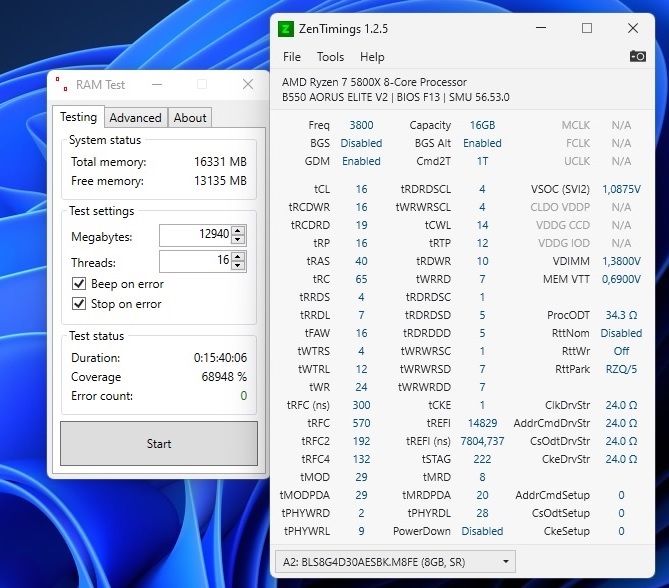Click the tREFI (ns) value 7804,737
The height and width of the screenshot is (588, 669).
click(482, 441)
